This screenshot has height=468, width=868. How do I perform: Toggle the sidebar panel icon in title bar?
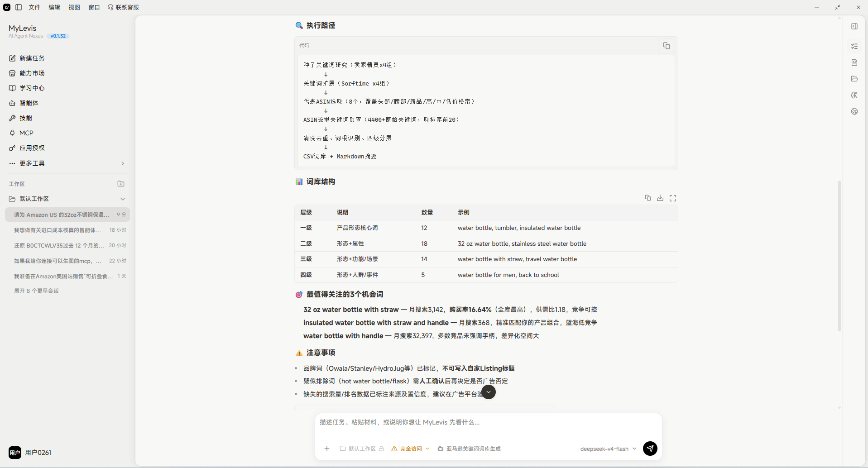pyautogui.click(x=19, y=7)
